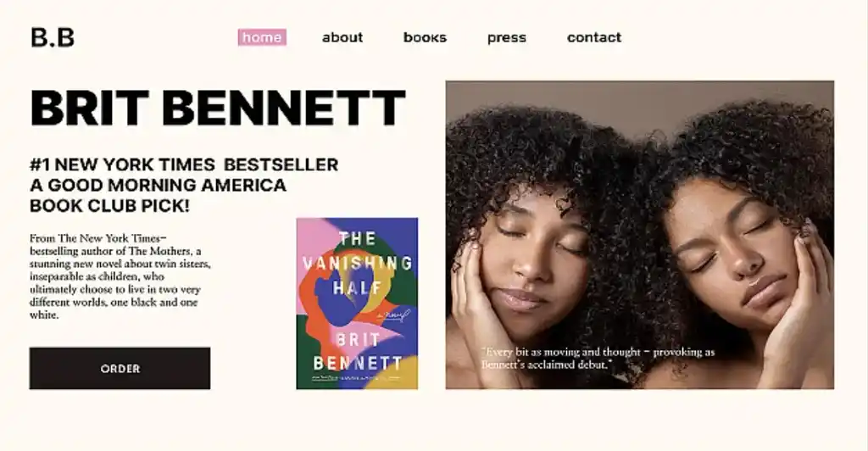Go to the books nav link
This screenshot has width=868, height=451.
pos(425,37)
